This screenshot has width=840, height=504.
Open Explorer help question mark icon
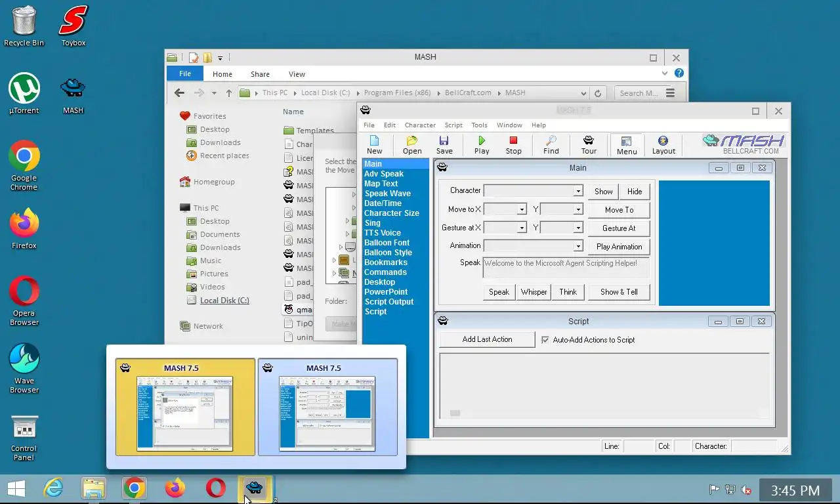point(679,73)
